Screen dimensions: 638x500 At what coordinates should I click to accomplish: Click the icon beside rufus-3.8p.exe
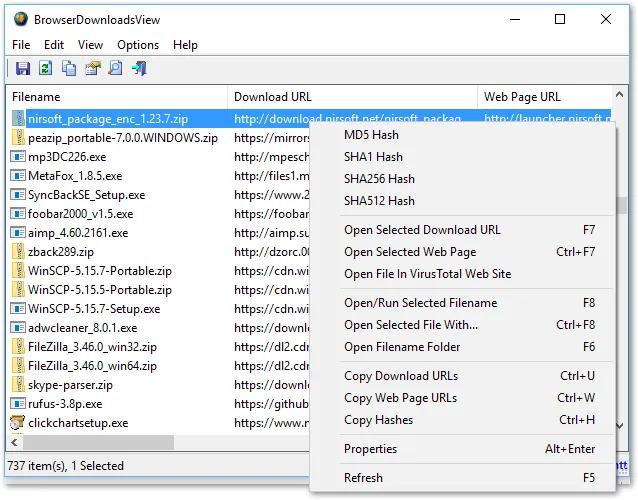(17, 404)
